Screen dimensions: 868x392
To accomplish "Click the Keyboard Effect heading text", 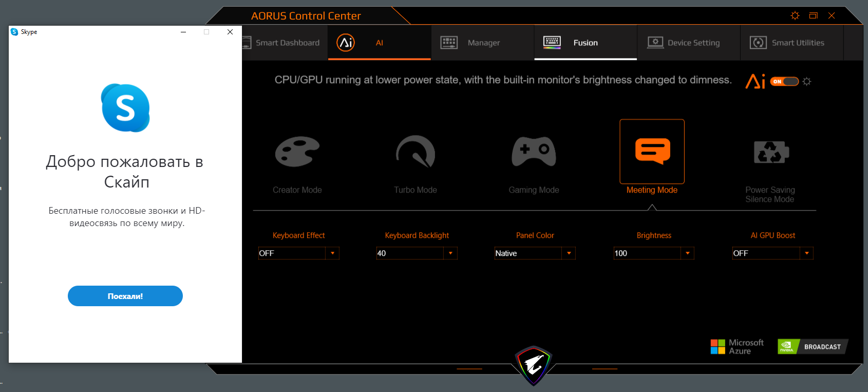I will [299, 235].
